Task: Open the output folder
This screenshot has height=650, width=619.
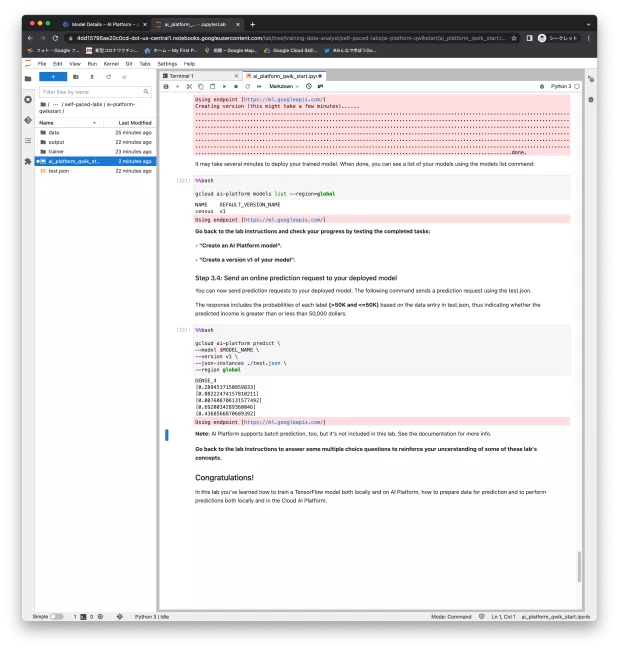Action: tap(96, 142)
